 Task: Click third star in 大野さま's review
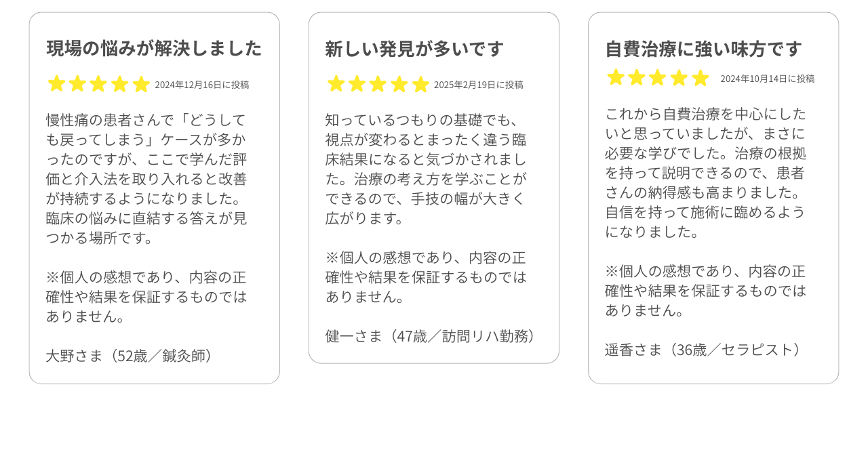pos(99,84)
